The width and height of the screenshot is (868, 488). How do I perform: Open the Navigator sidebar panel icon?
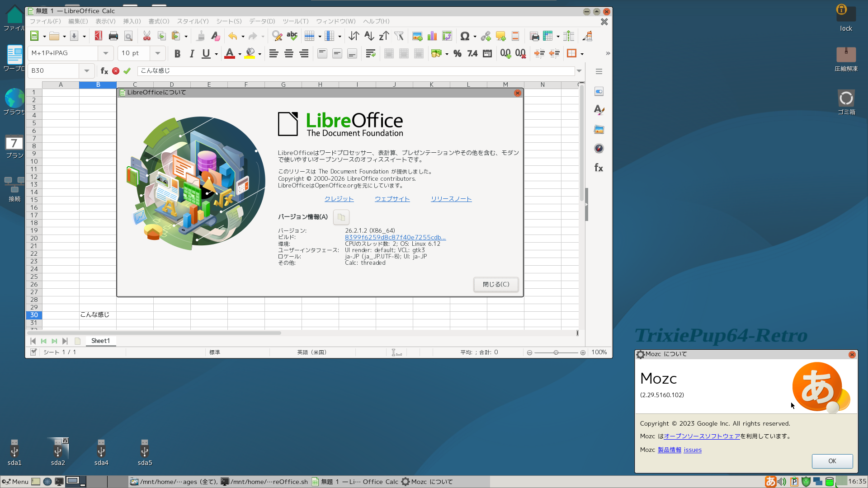(599, 149)
